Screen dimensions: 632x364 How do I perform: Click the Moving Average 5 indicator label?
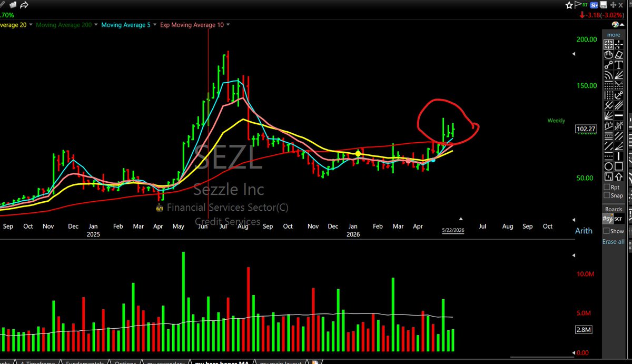(126, 25)
